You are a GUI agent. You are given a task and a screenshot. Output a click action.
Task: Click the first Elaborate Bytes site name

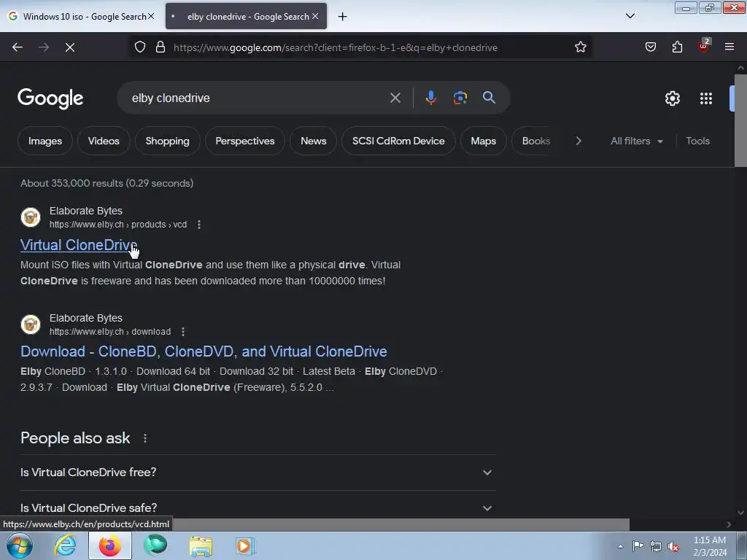(x=86, y=211)
